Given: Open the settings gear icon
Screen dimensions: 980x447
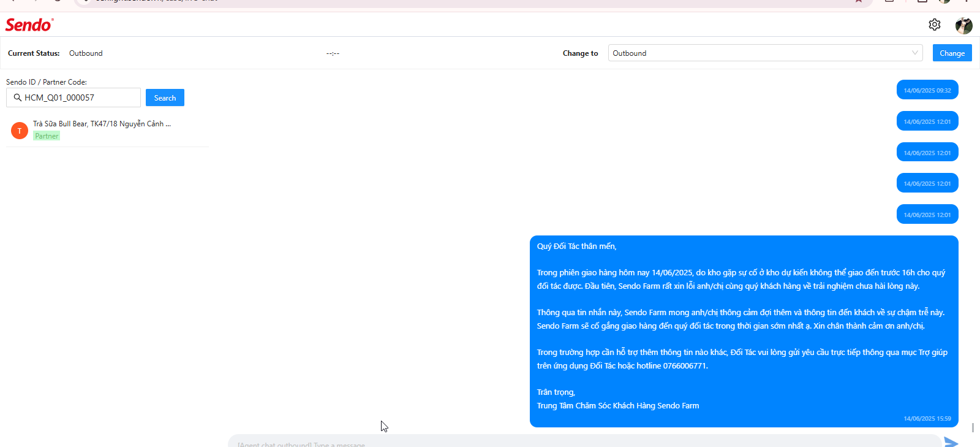Looking at the screenshot, I should 934,25.
